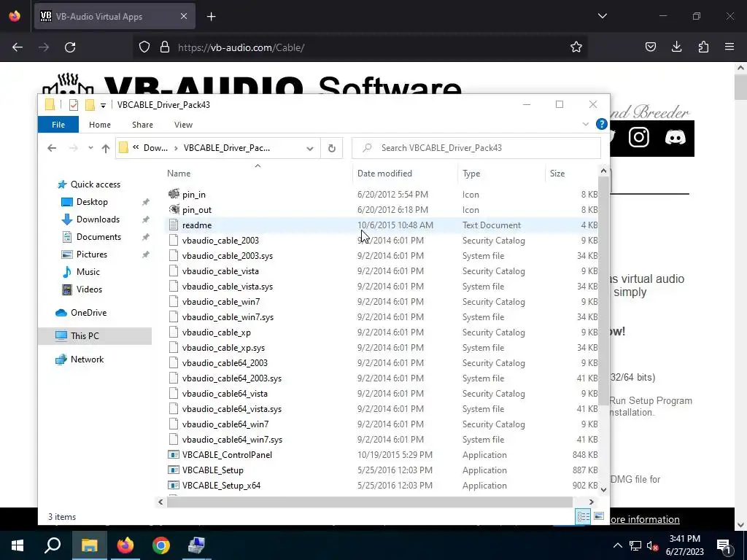This screenshot has height=560, width=747.
Task: Open Desktop in Quick access
Action: [x=92, y=202]
